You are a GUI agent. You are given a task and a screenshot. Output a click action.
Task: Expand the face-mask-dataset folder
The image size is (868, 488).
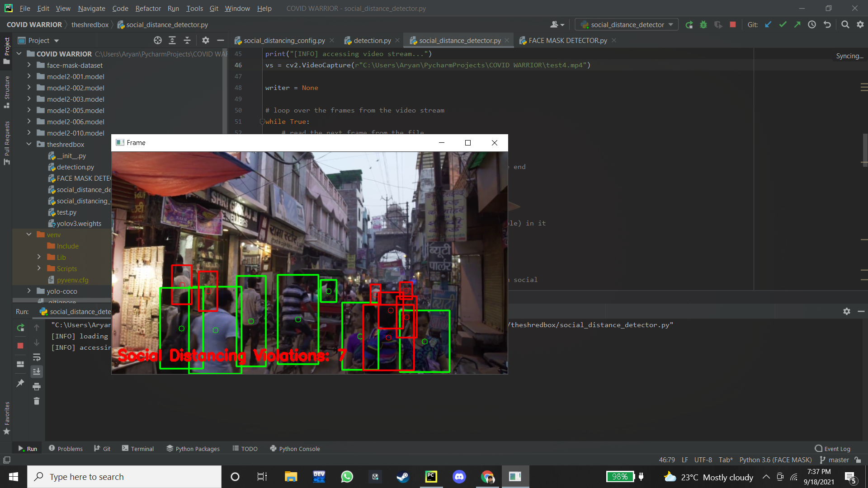click(29, 65)
